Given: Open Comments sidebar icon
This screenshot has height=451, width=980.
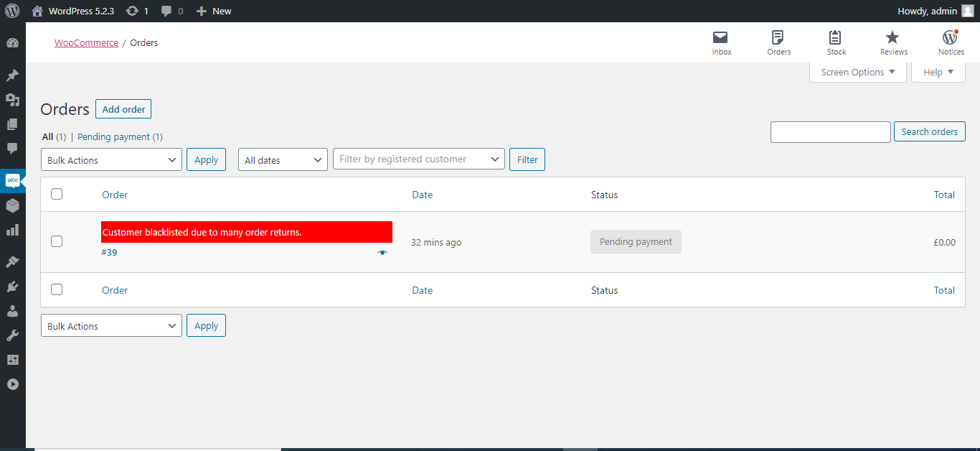Looking at the screenshot, I should (12, 149).
